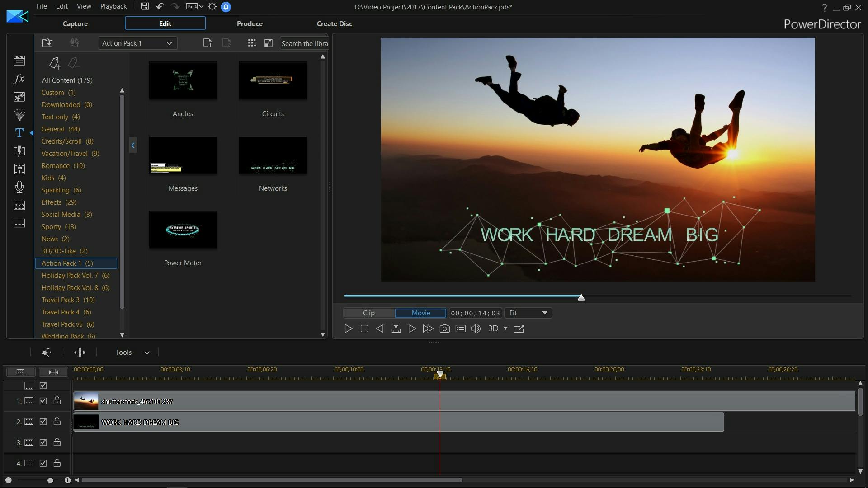Click the Power Meter title thumbnail
Image resolution: width=868 pixels, height=488 pixels.
[x=183, y=230]
